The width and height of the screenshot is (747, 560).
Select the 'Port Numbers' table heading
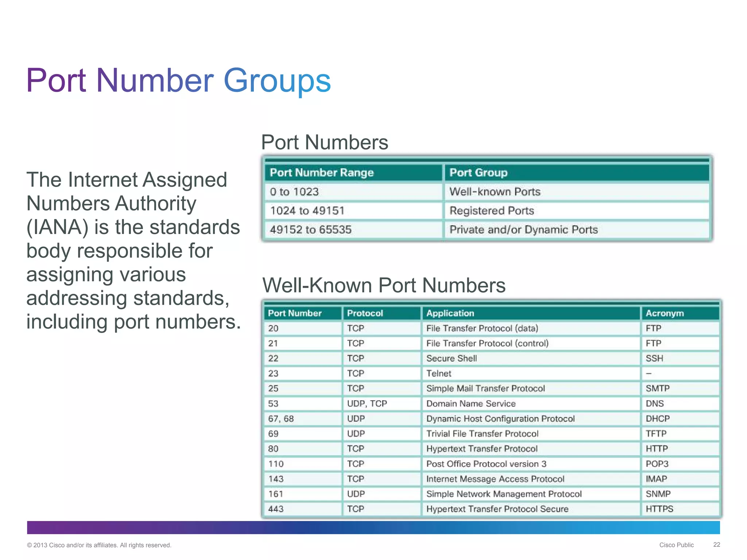pos(325,142)
